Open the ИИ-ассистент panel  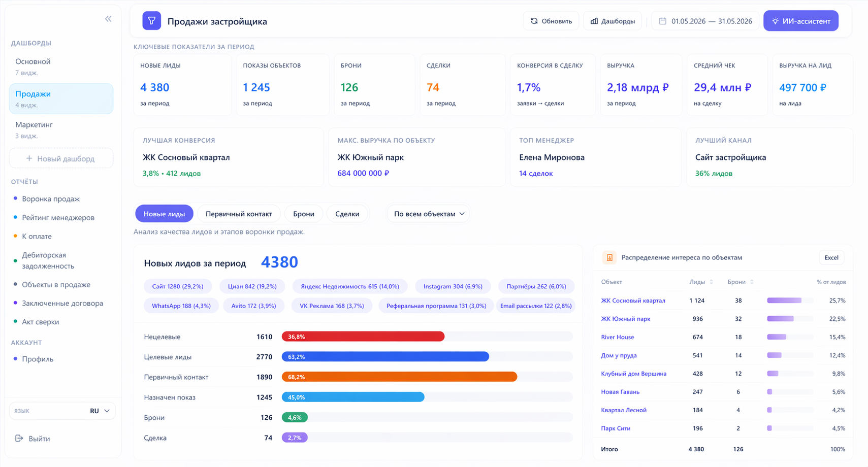[800, 21]
